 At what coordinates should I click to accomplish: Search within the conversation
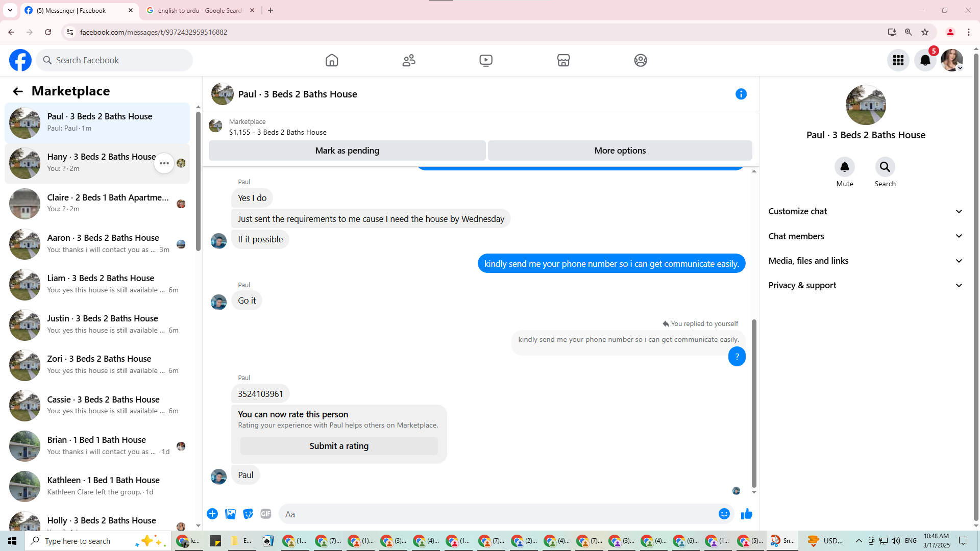(x=885, y=167)
